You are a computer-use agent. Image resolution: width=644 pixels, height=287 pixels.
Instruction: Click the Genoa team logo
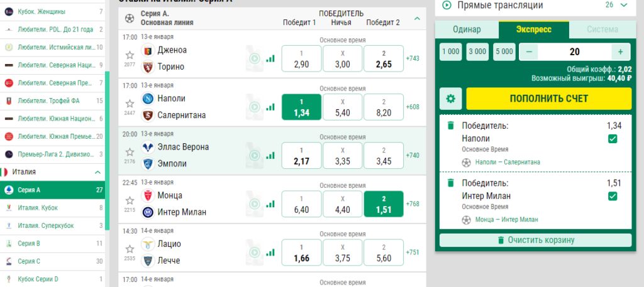click(148, 50)
